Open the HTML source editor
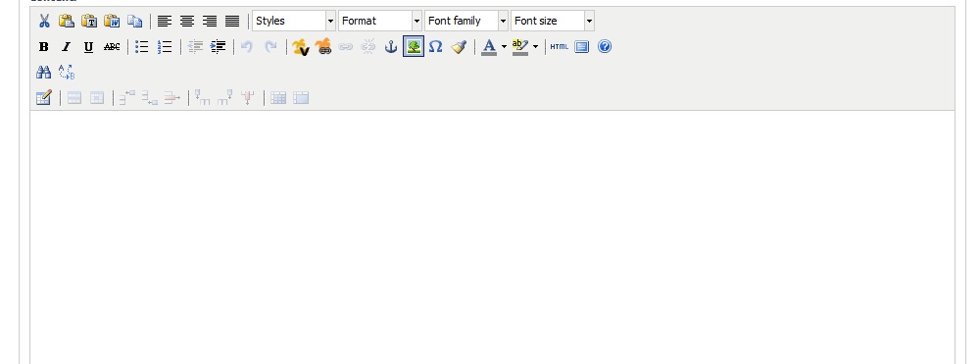Screen dimensions: 980x364 tap(560, 46)
